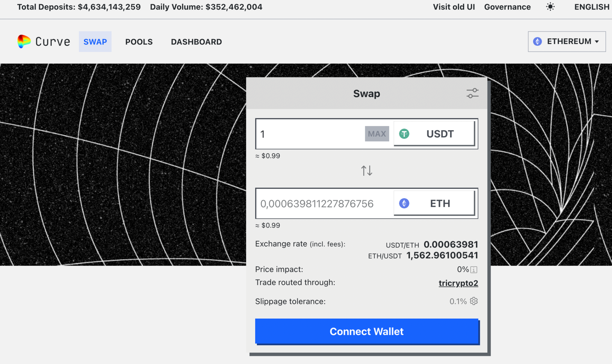Click the ETH token icon

404,204
